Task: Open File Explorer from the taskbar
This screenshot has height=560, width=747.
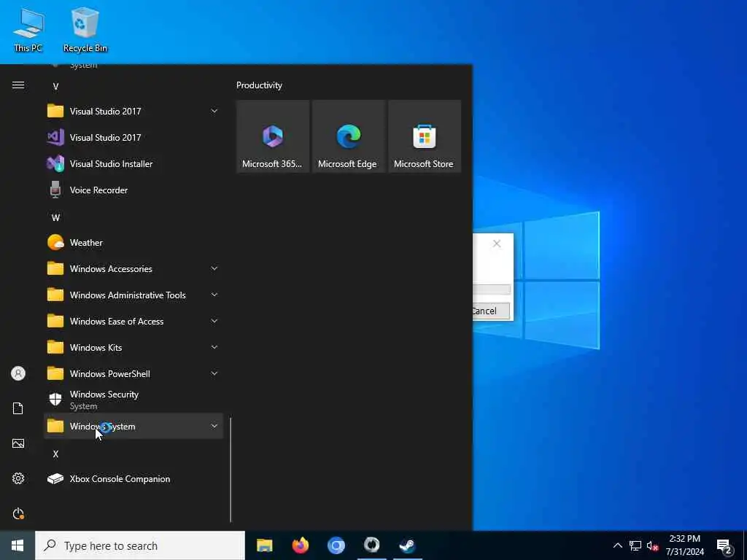Action: click(x=264, y=545)
